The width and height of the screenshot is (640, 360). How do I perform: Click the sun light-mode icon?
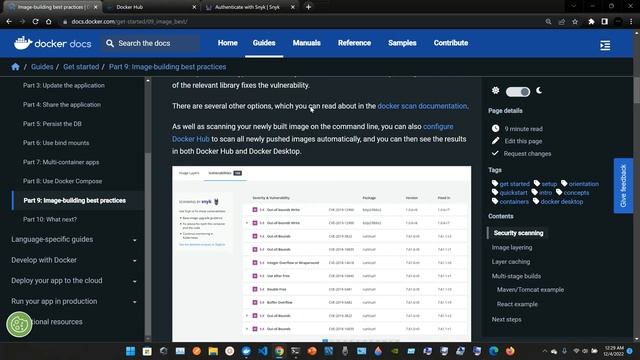pyautogui.click(x=496, y=90)
